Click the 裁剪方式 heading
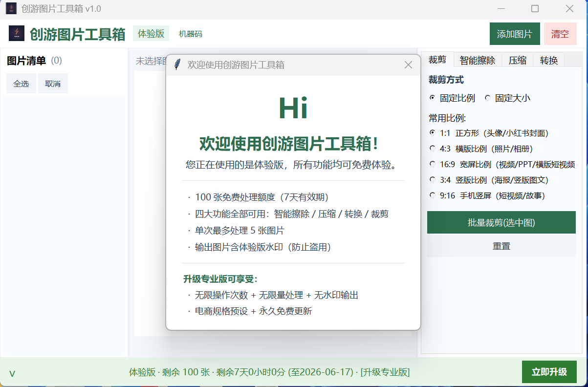 [x=446, y=79]
